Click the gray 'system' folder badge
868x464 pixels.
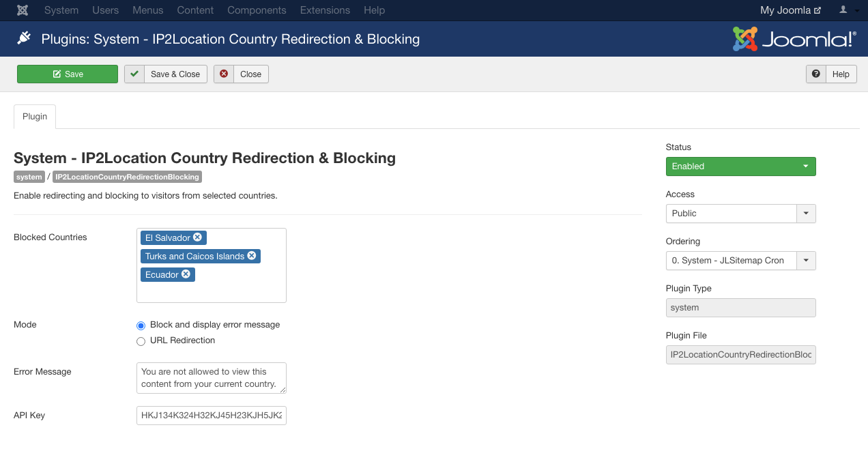[29, 177]
